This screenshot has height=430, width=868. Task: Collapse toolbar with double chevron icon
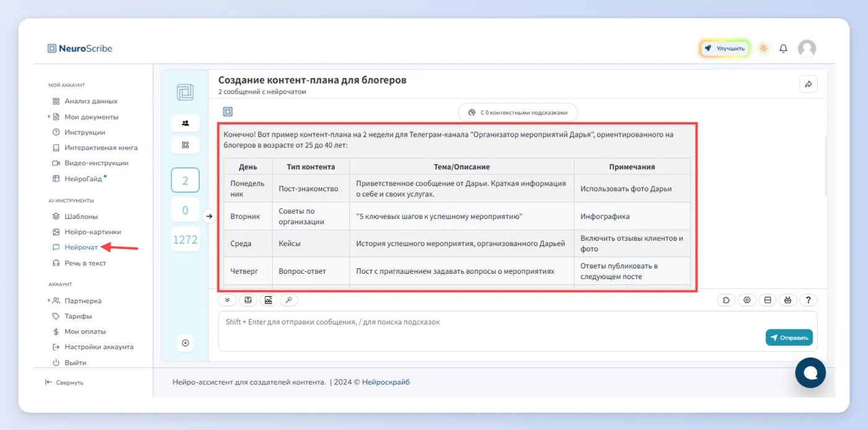[228, 300]
